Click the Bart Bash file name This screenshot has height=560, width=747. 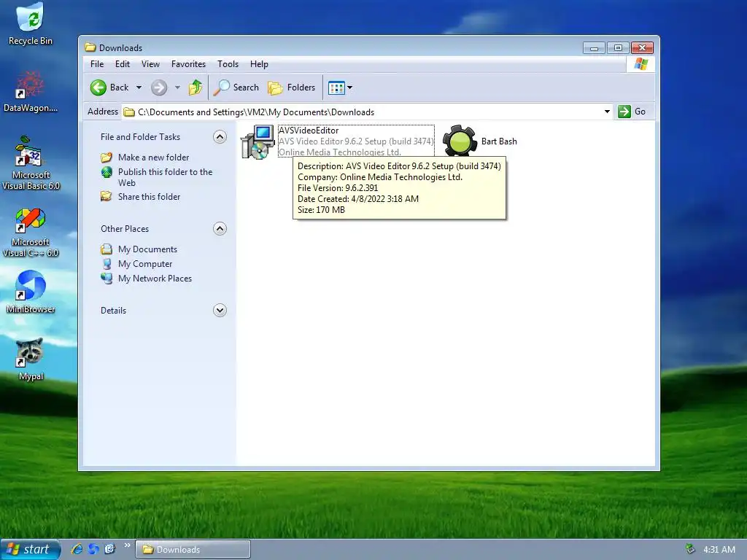click(x=499, y=141)
